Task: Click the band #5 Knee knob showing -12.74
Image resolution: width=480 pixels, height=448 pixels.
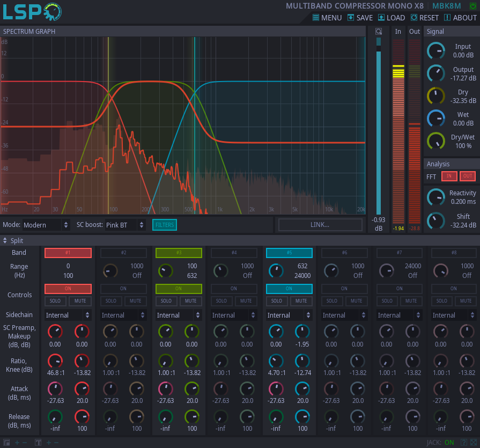Action: (x=302, y=361)
